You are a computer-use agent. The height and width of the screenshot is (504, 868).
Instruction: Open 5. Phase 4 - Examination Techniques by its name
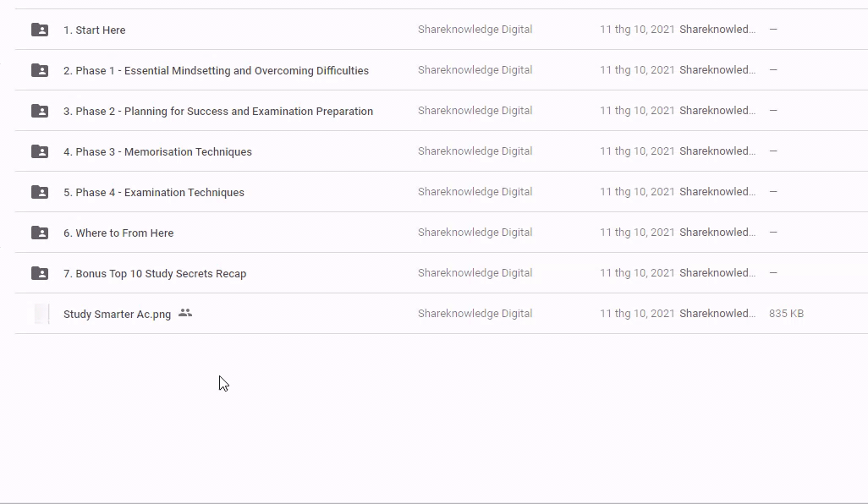[x=154, y=193]
